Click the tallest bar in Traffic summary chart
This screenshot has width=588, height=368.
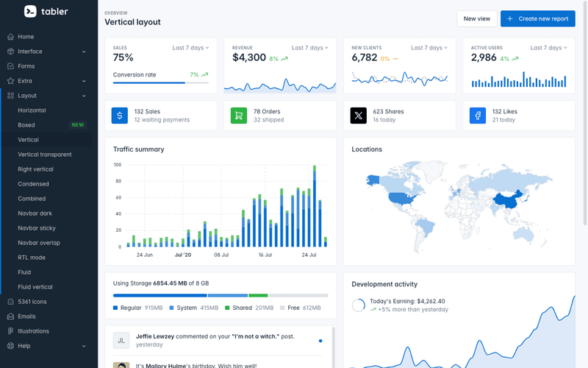point(315,206)
